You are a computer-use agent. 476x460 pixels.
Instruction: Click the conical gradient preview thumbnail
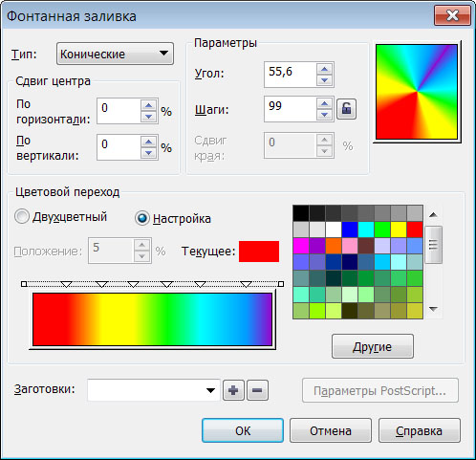click(x=417, y=92)
